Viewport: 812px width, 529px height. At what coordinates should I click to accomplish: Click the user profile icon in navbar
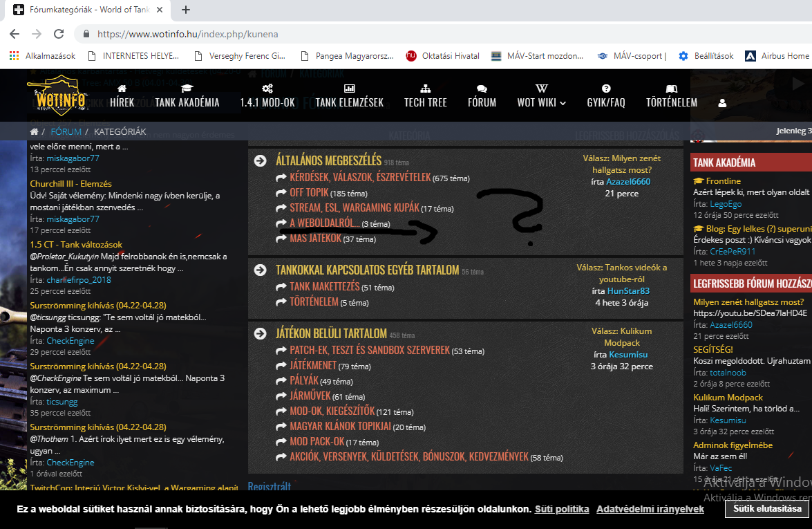point(722,103)
